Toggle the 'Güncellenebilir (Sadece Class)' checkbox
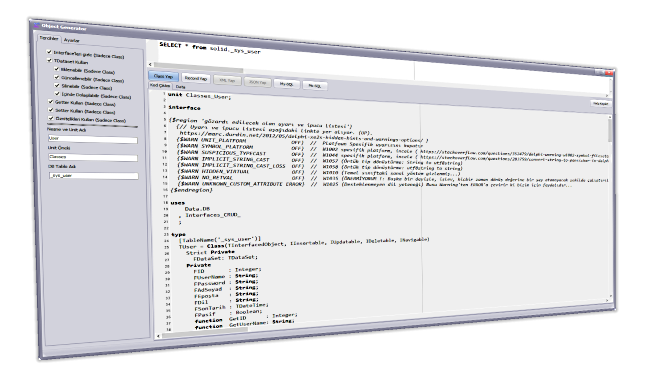 pyautogui.click(x=57, y=77)
